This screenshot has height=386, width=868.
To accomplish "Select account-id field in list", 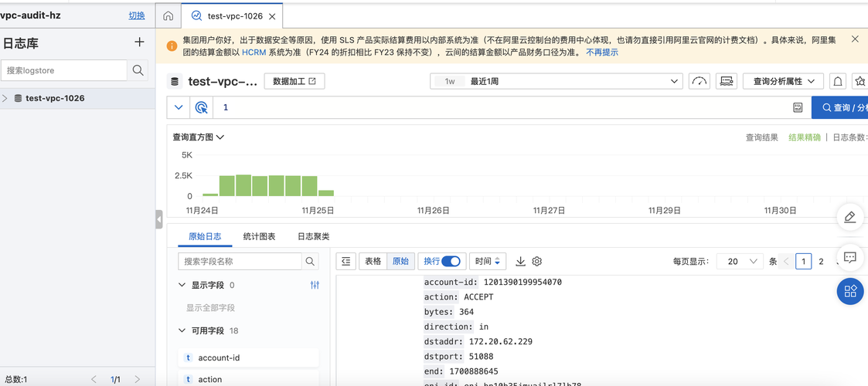I will [x=248, y=357].
